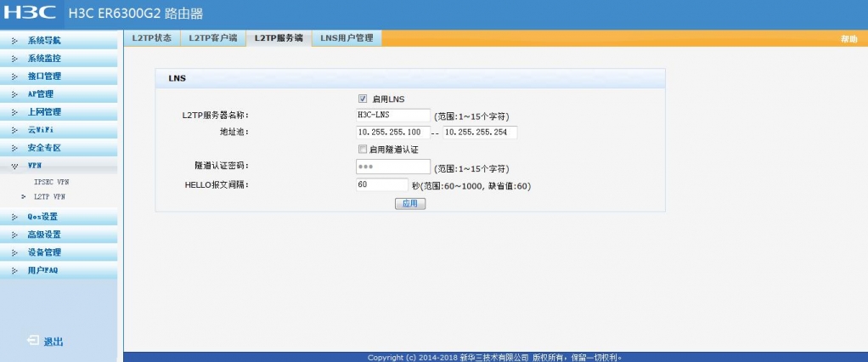Open the 帮助 help link

click(848, 39)
